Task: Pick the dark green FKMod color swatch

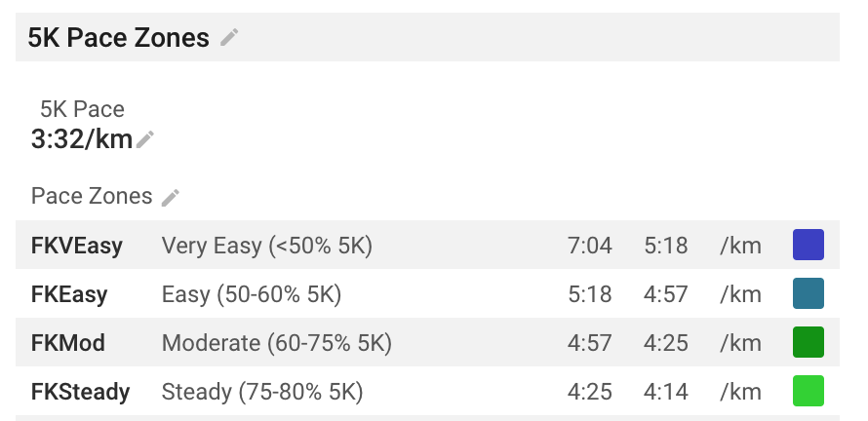Action: click(x=809, y=342)
